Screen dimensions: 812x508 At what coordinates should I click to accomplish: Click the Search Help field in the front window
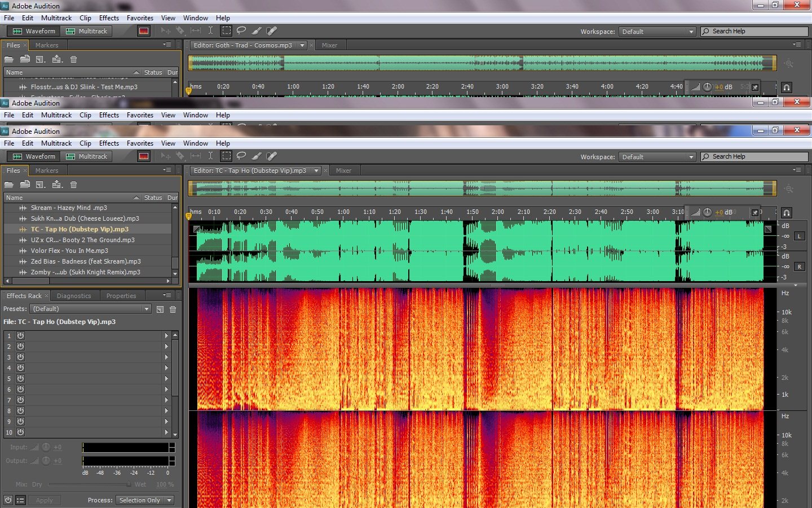point(754,157)
